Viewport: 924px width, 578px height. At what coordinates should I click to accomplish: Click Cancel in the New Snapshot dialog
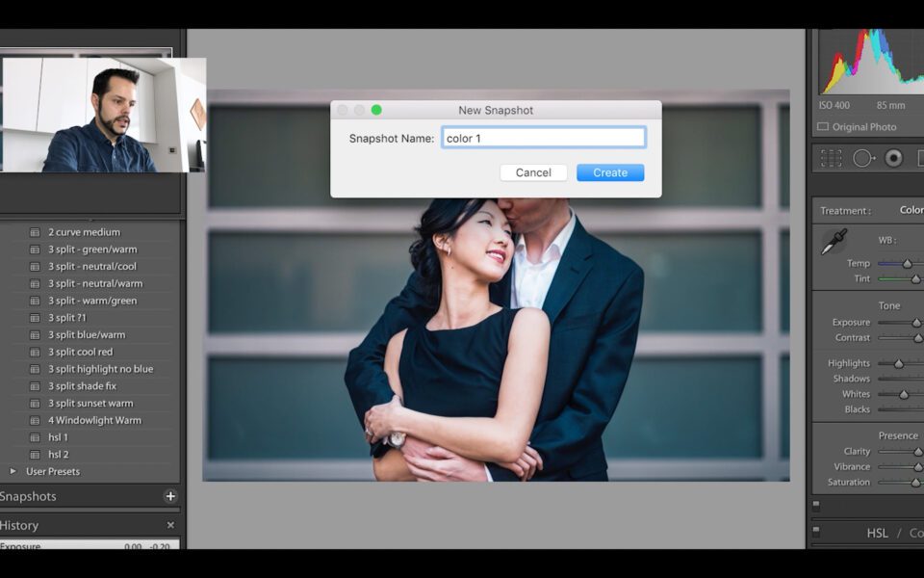tap(533, 172)
